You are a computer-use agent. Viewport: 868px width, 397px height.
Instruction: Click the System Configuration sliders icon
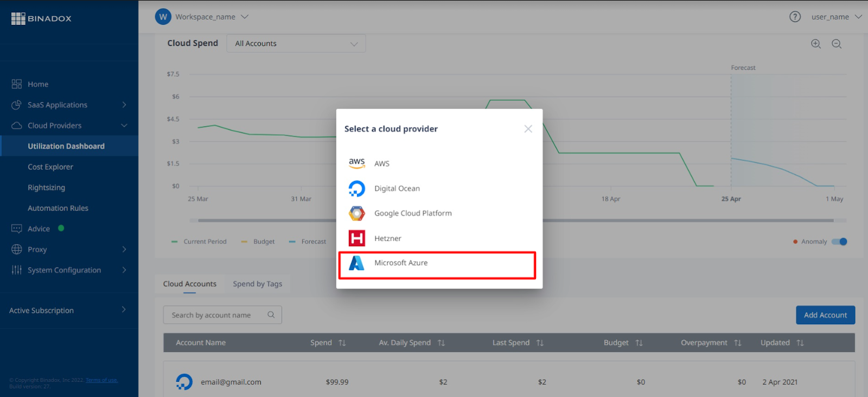[16, 270]
